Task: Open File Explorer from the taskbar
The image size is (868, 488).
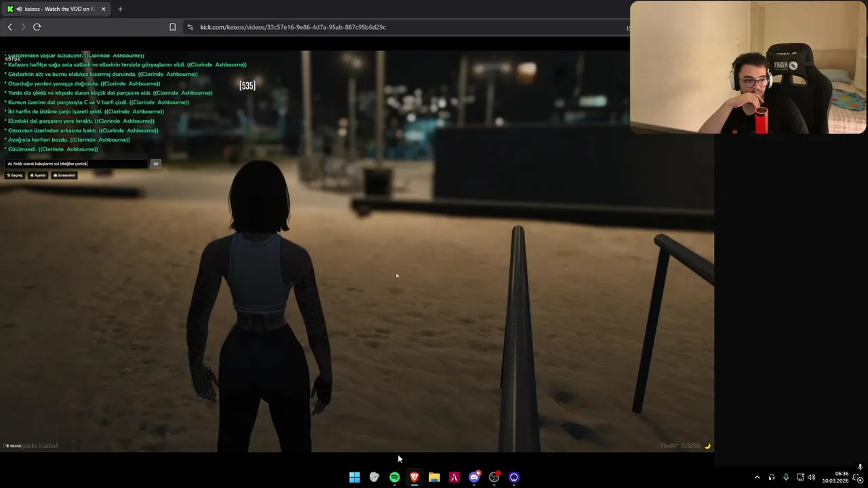Action: pyautogui.click(x=434, y=477)
